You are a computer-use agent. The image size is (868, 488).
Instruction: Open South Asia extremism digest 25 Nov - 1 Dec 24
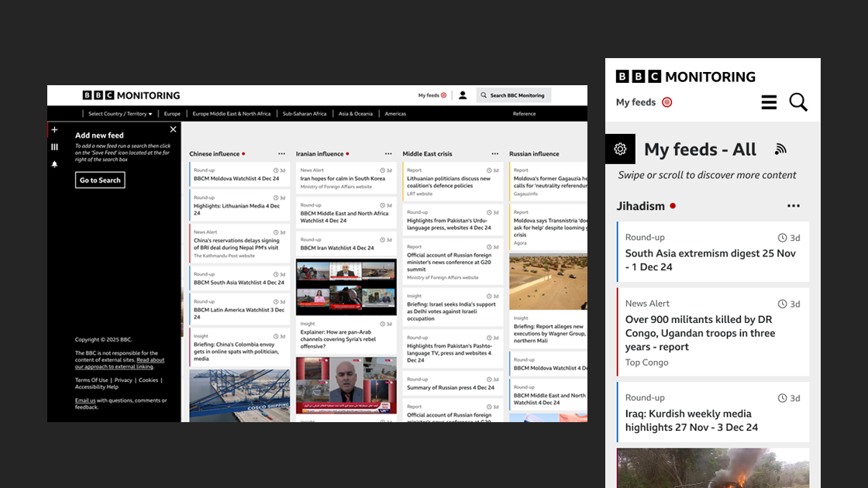click(x=710, y=260)
